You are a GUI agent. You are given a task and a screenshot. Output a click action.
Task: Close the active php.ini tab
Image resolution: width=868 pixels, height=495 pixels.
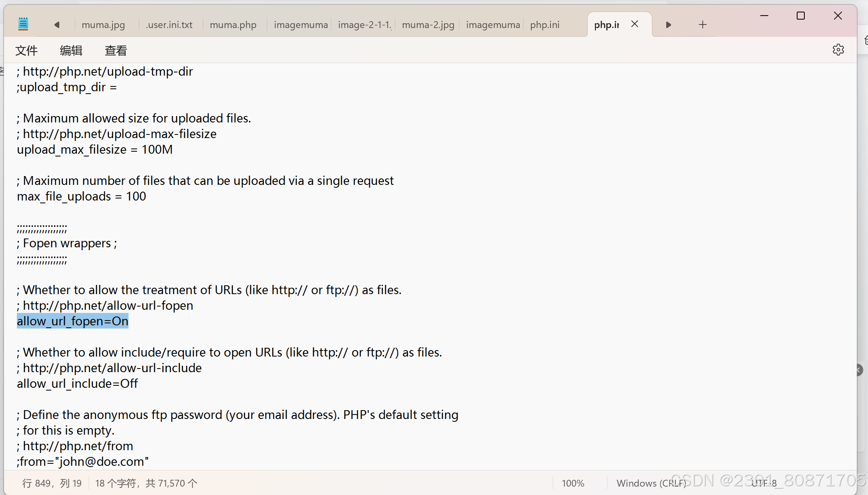click(x=635, y=24)
